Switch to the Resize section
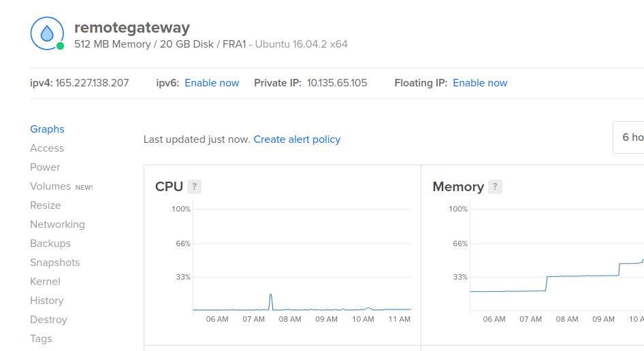The image size is (644, 351). pos(46,205)
